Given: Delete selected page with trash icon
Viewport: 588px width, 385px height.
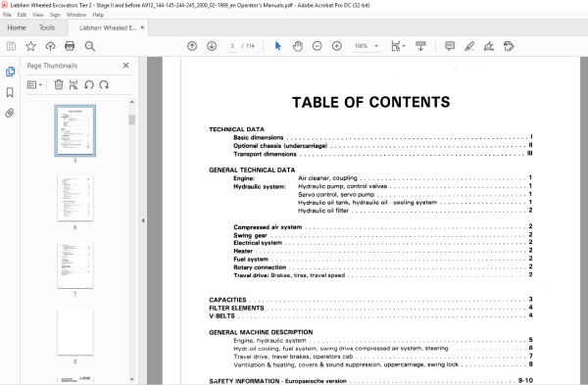Looking at the screenshot, I should click(59, 84).
